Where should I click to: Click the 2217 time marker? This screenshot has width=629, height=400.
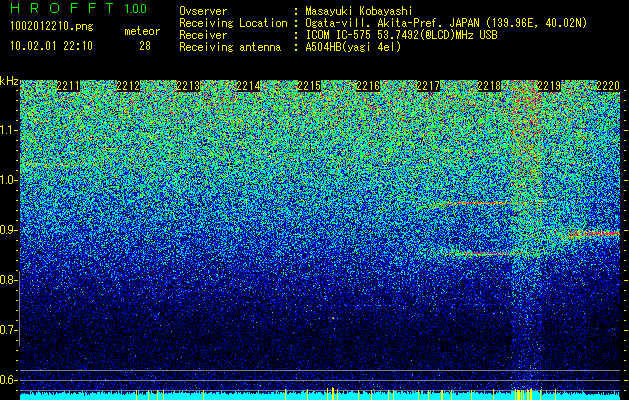428,86
